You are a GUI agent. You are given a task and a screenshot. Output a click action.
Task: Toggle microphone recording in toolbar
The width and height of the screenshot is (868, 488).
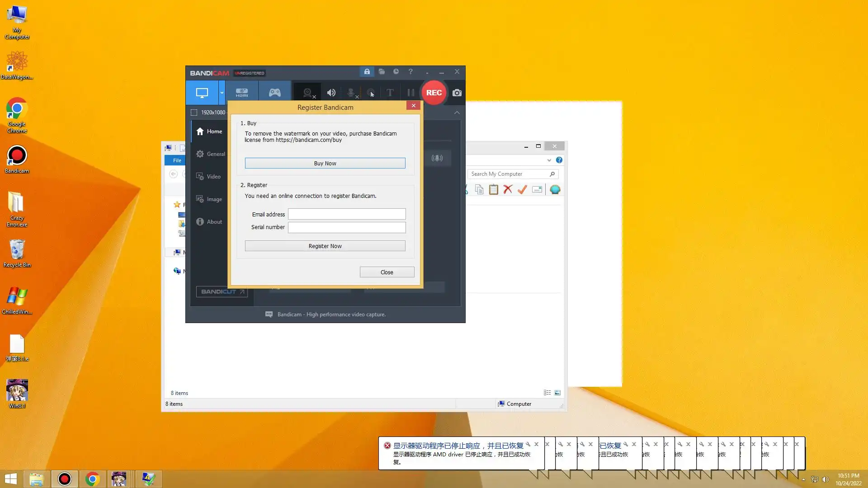[351, 93]
